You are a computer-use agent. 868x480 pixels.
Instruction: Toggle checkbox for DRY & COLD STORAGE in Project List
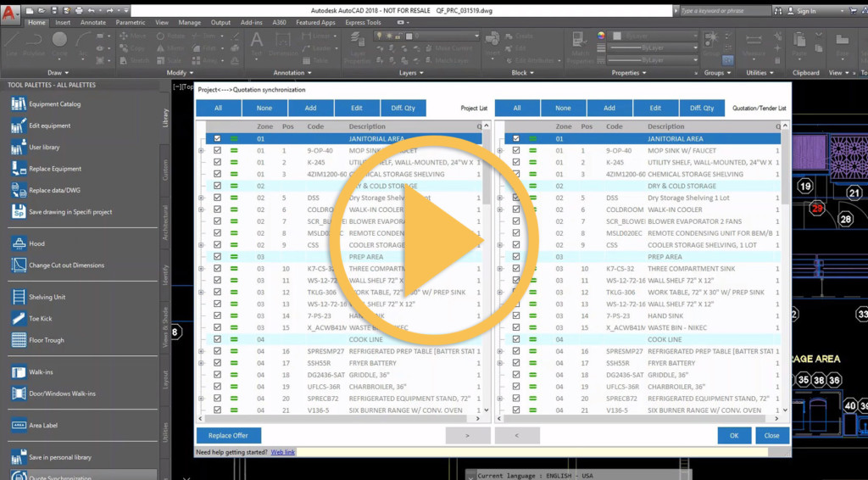click(x=217, y=186)
